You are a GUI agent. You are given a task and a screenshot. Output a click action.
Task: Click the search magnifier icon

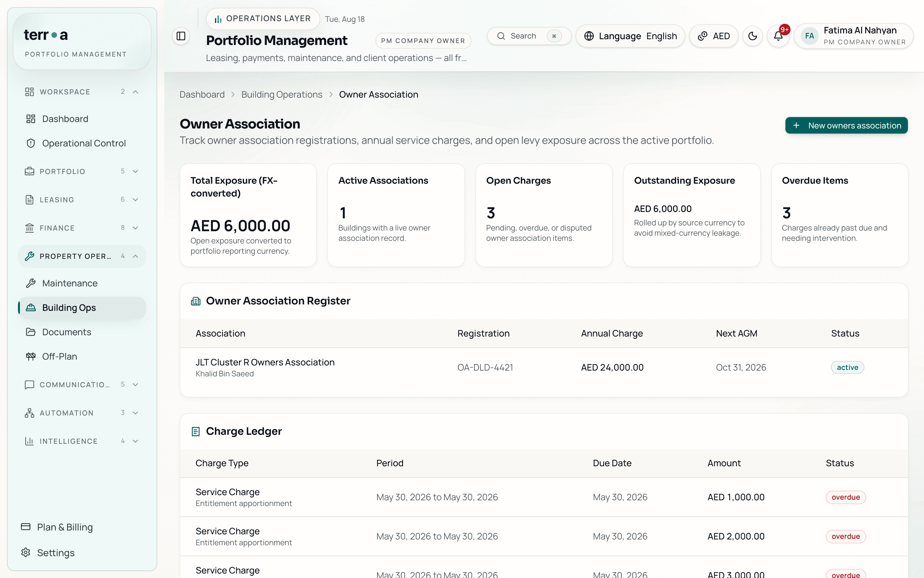[501, 36]
